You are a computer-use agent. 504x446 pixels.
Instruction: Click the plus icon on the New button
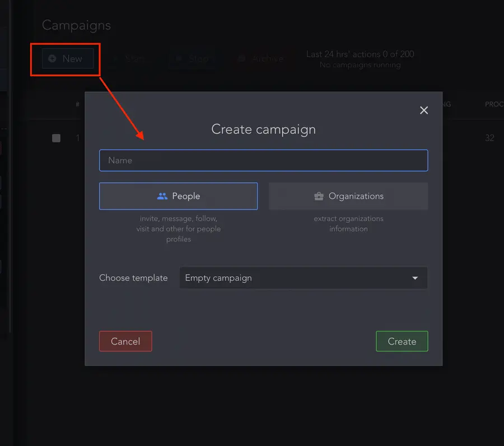click(53, 58)
